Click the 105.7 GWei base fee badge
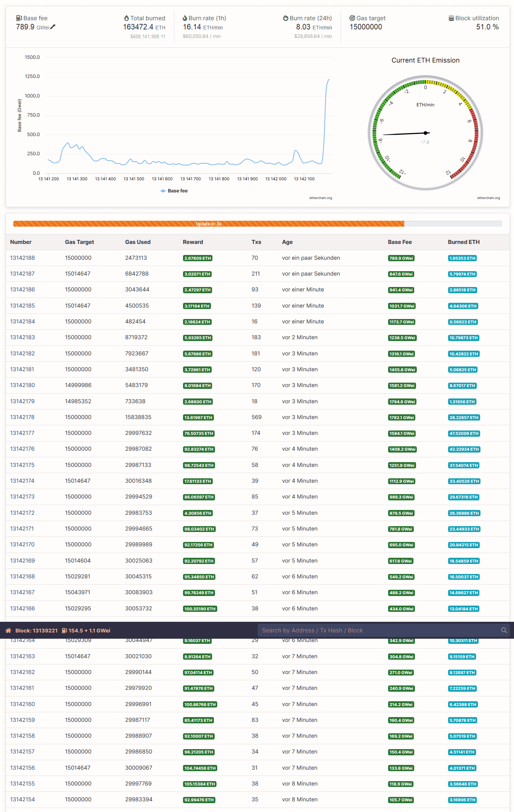 pos(401,800)
